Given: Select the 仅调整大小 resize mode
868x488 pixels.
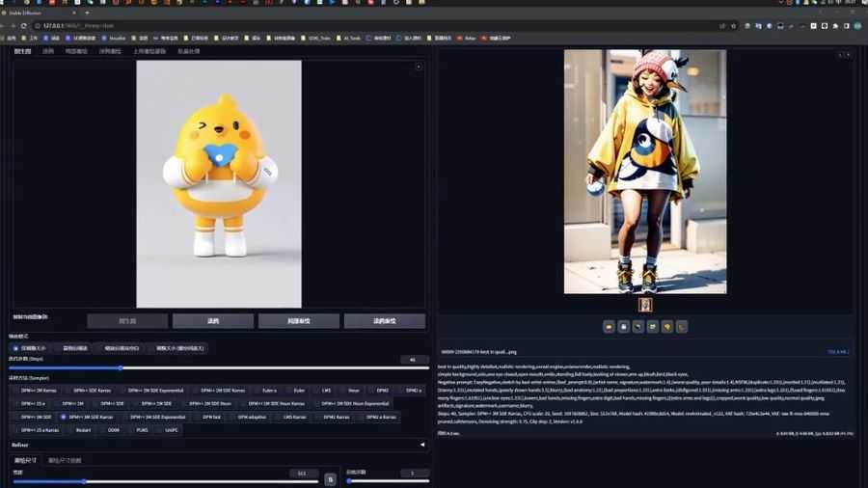Looking at the screenshot, I should [x=29, y=348].
